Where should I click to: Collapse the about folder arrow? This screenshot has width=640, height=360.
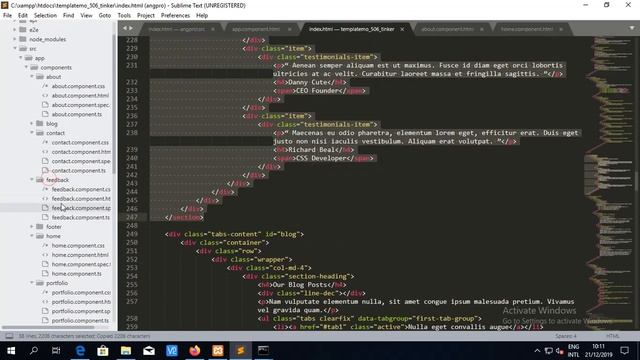pos(32,77)
